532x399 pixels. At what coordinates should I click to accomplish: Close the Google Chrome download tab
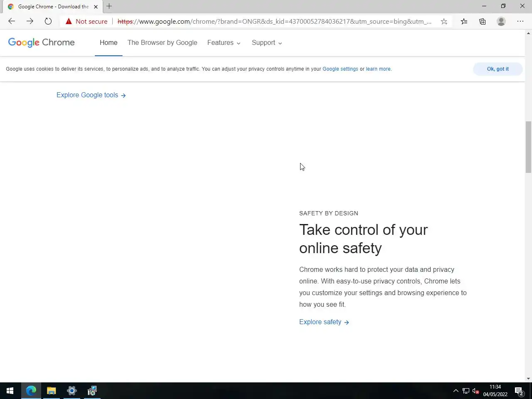[x=96, y=7]
